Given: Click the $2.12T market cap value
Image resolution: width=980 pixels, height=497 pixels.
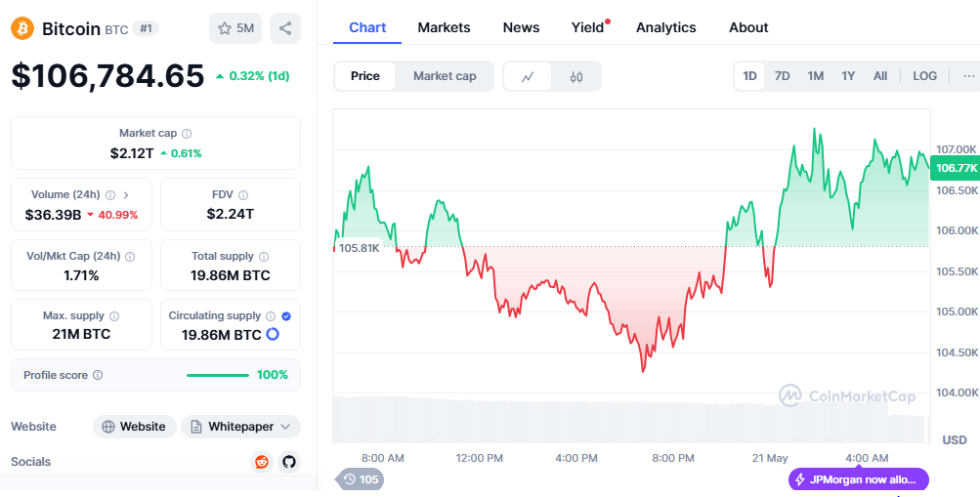Looking at the screenshot, I should point(132,153).
